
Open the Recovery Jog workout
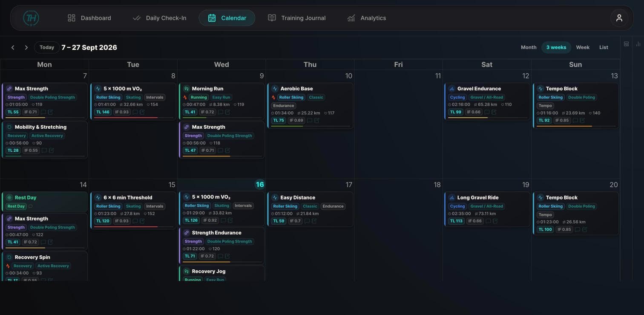[222, 273]
